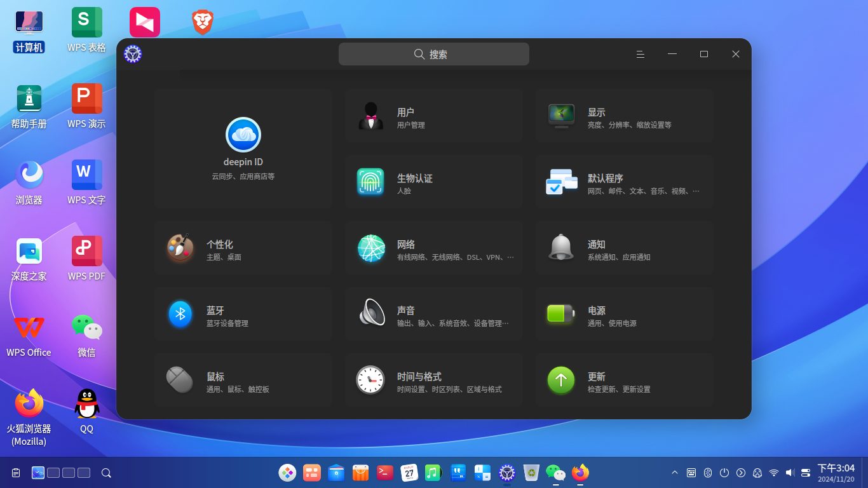This screenshot has width=868, height=488.
Task: Select the WPS PDF desktop icon
Action: (x=87, y=259)
